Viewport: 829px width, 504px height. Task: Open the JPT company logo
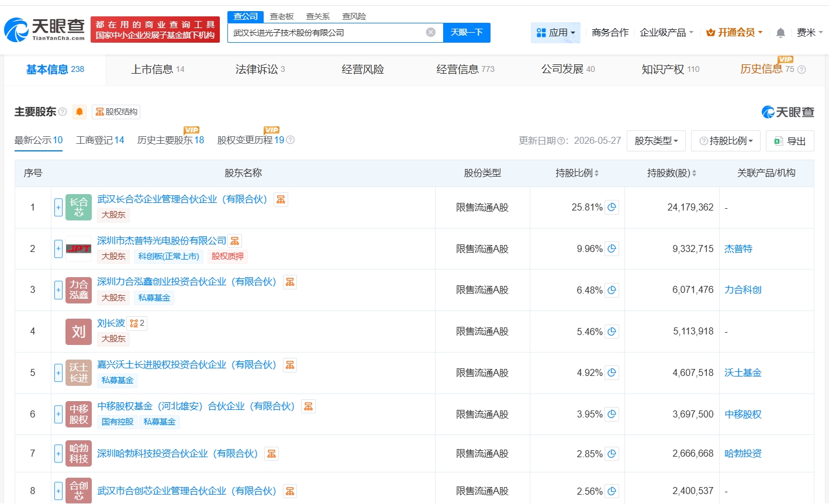pos(79,249)
